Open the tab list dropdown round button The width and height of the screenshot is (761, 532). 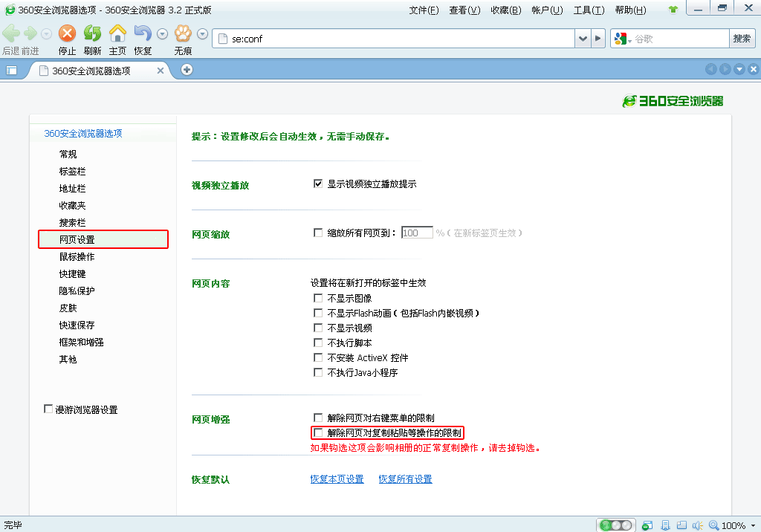click(739, 69)
